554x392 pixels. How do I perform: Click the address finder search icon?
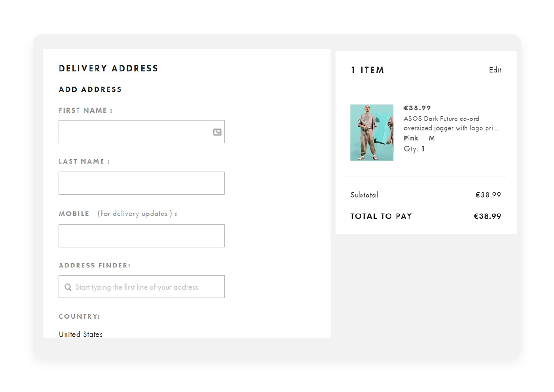pos(68,287)
